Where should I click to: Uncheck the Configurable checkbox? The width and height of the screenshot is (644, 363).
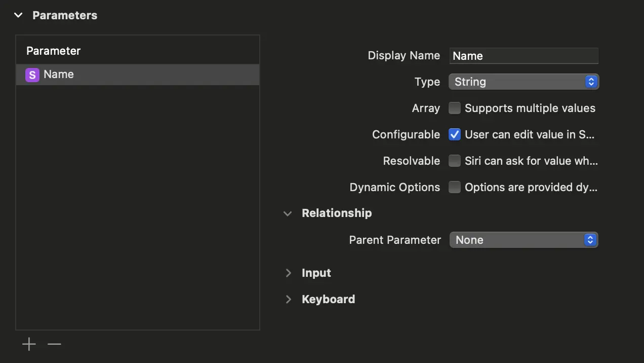(455, 134)
